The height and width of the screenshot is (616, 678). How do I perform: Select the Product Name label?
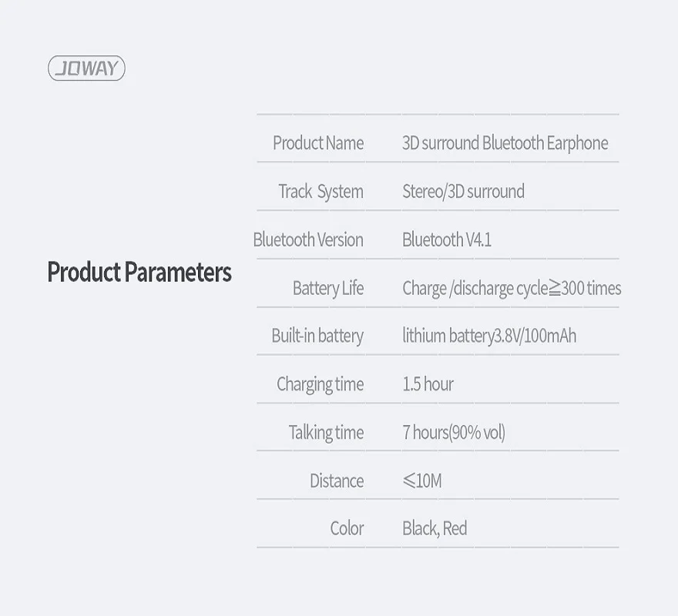(318, 143)
